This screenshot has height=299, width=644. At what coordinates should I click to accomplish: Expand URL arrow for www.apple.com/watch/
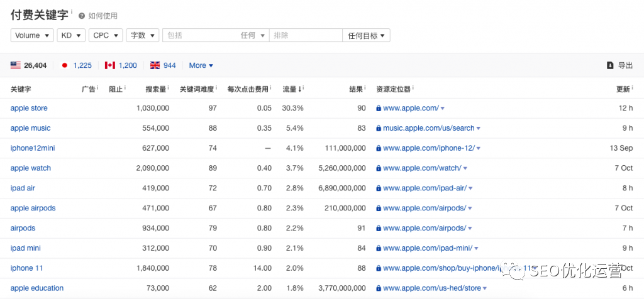(465, 168)
